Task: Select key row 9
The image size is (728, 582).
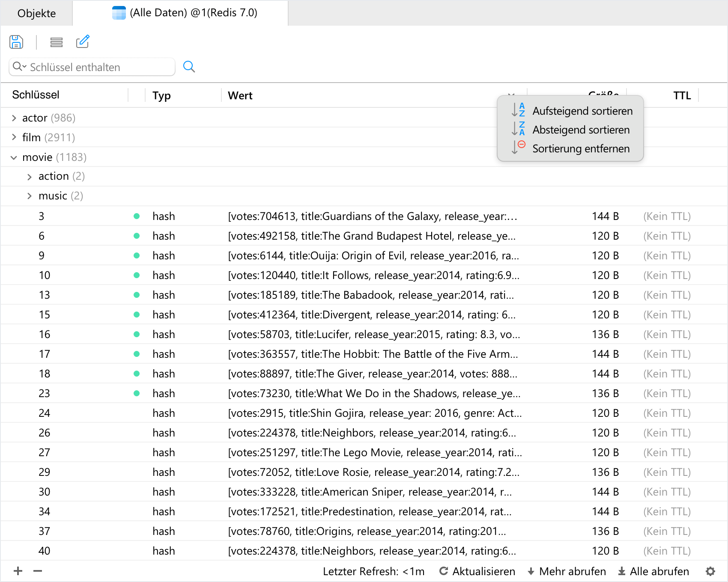Action: pos(364,255)
